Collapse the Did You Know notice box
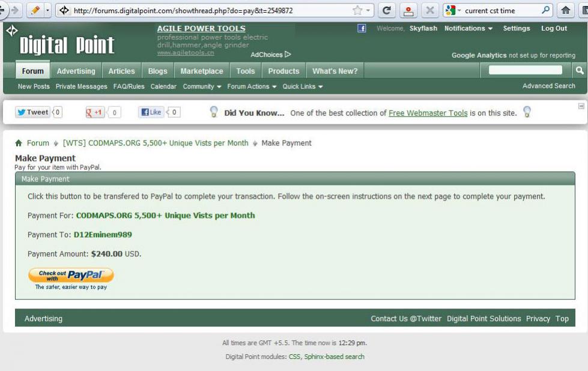Viewport: 588px width, 371px height. click(581, 106)
